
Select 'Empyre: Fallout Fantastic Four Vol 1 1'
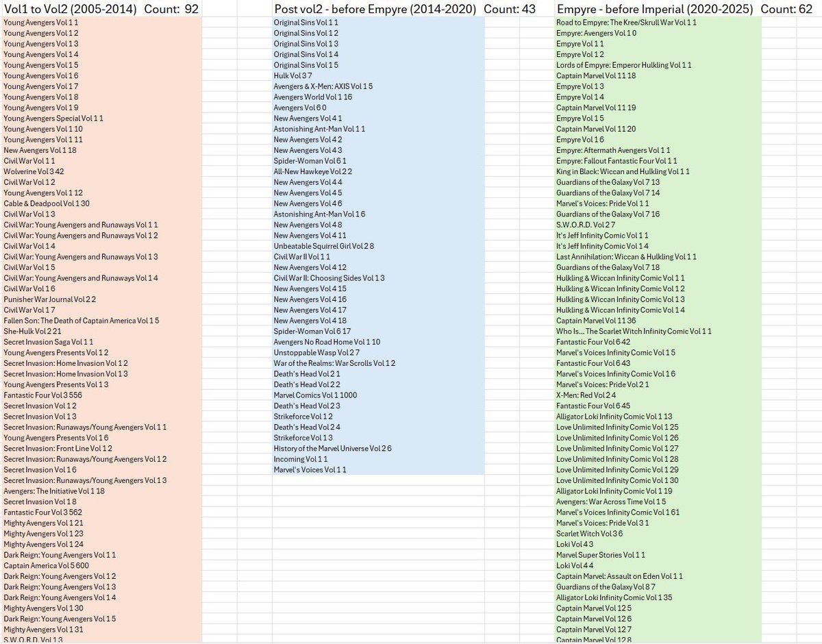tap(618, 161)
